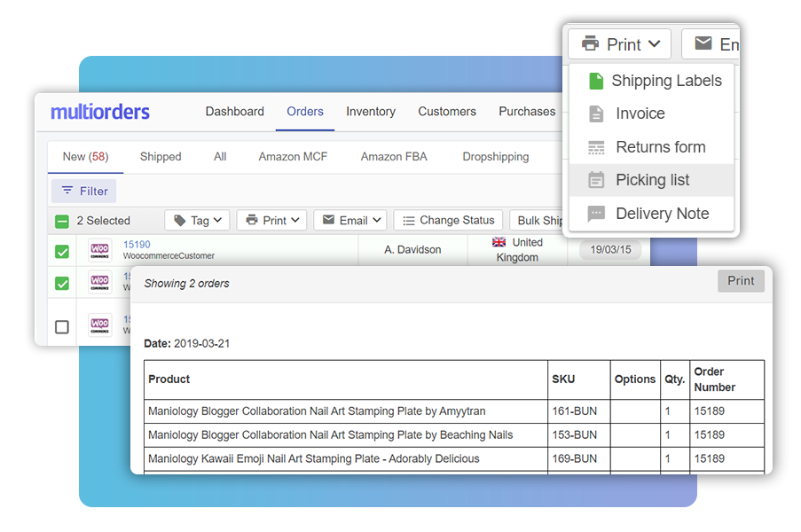This screenshot has width=801, height=532.
Task: Click the WooCommerce icon in second order row
Action: click(99, 282)
